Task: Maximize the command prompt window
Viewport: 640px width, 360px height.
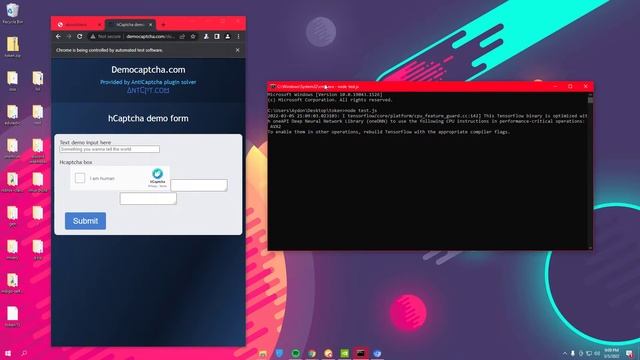Action: [570, 87]
